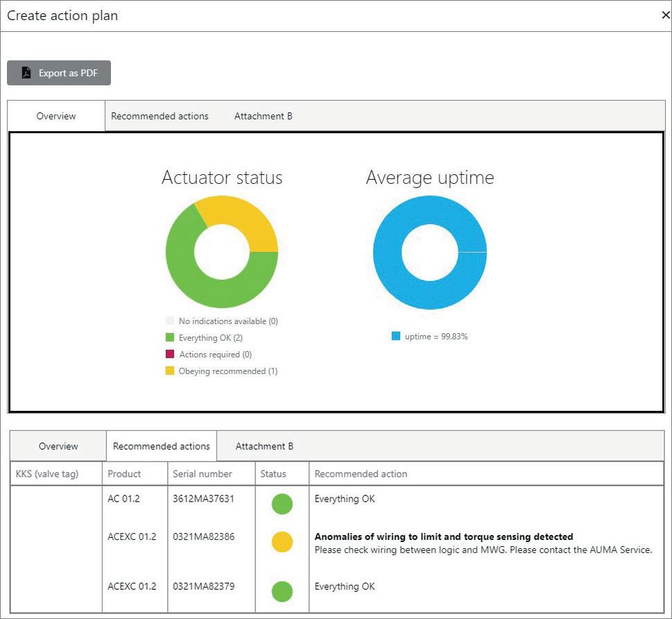Click legend text Actions required (0)

(216, 355)
